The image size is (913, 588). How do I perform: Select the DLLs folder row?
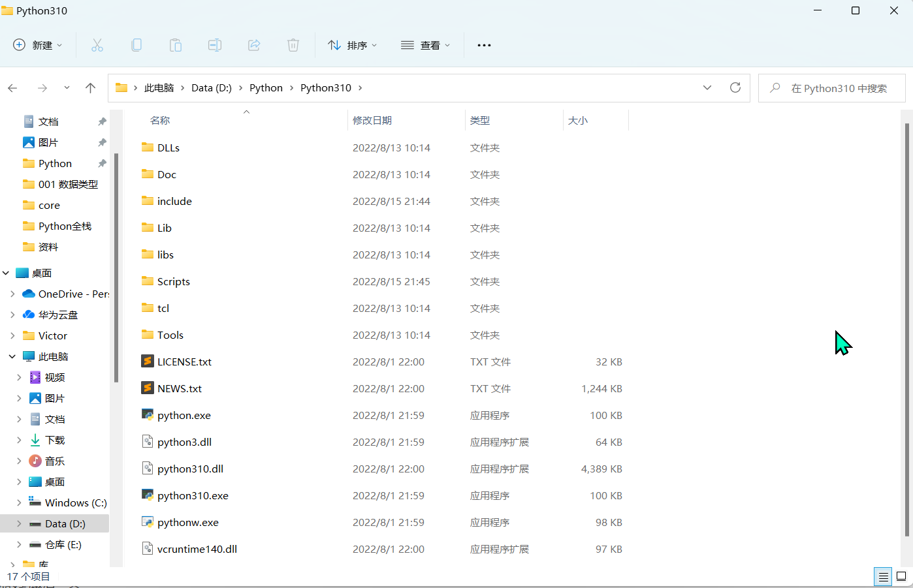[383, 147]
